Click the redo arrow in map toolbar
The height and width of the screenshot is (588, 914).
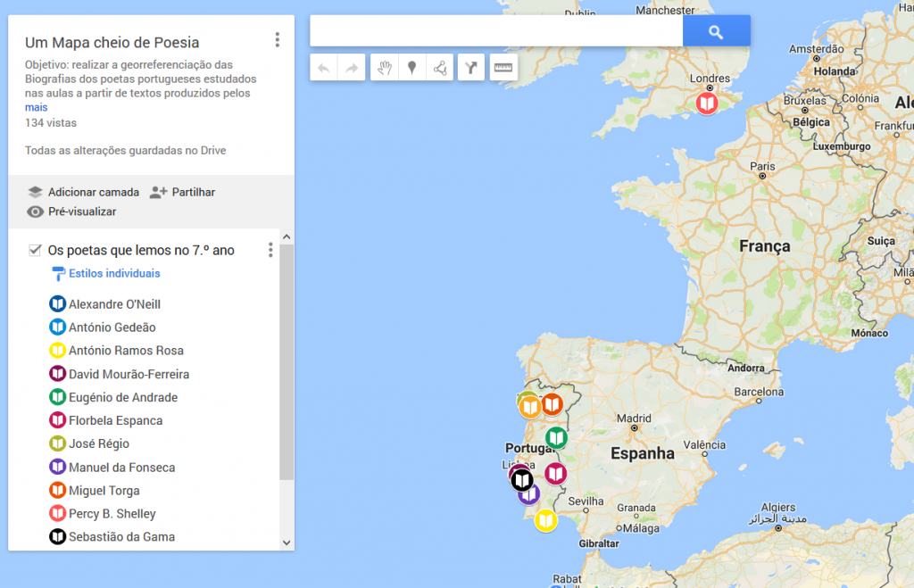[352, 68]
